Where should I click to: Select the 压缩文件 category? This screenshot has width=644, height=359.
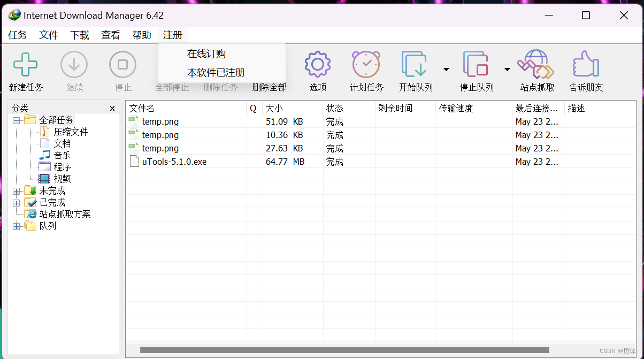coord(71,132)
